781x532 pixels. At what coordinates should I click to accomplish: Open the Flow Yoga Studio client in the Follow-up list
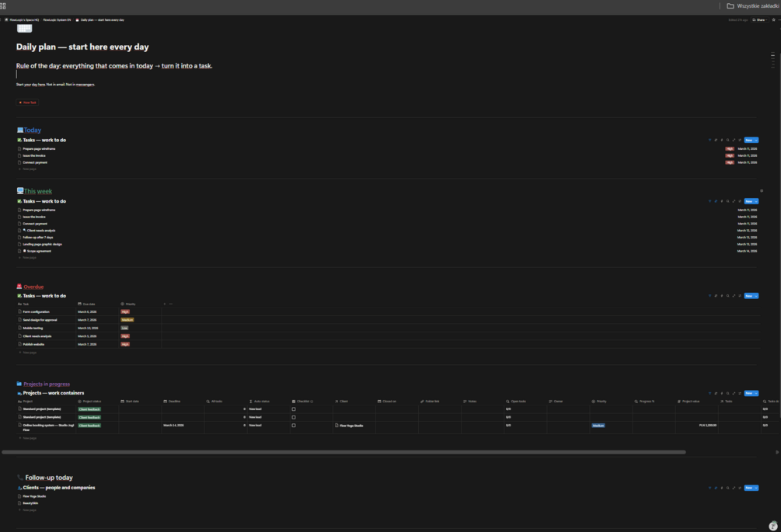pyautogui.click(x=34, y=497)
